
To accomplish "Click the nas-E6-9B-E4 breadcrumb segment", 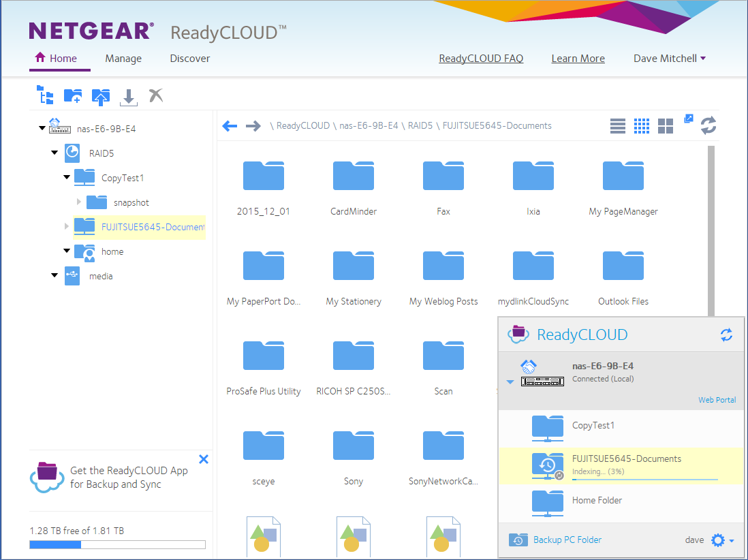I will (369, 126).
